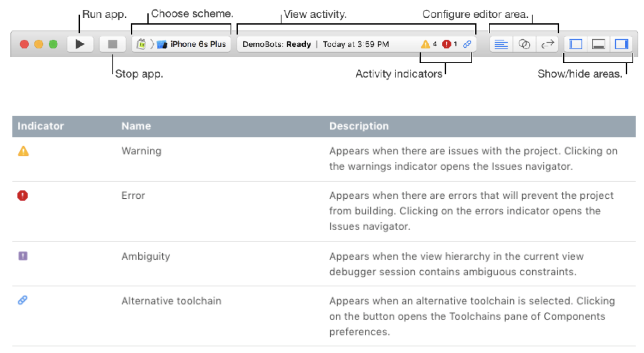Open errors indicator in activity view
The width and height of the screenshot is (644, 353).
coord(450,44)
